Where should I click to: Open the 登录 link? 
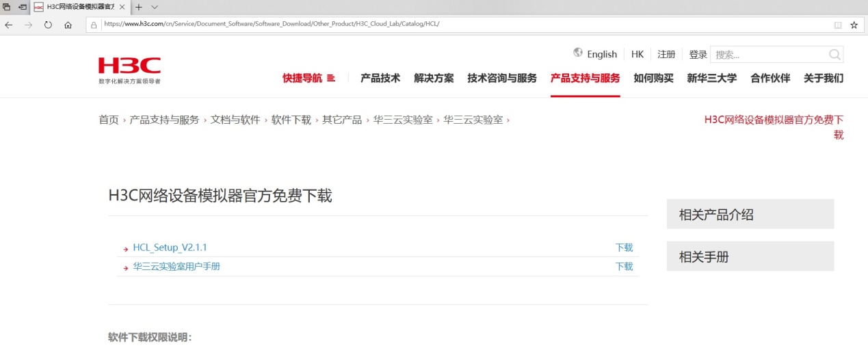(698, 55)
